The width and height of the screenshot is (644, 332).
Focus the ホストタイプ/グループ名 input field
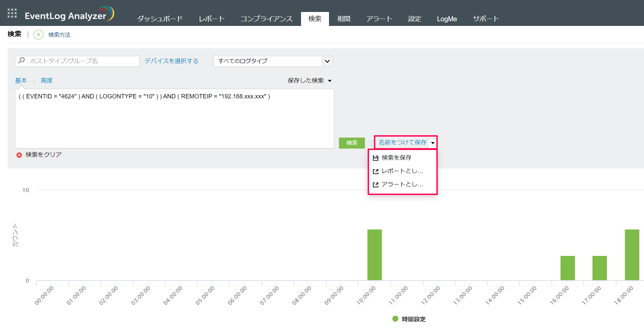point(83,61)
